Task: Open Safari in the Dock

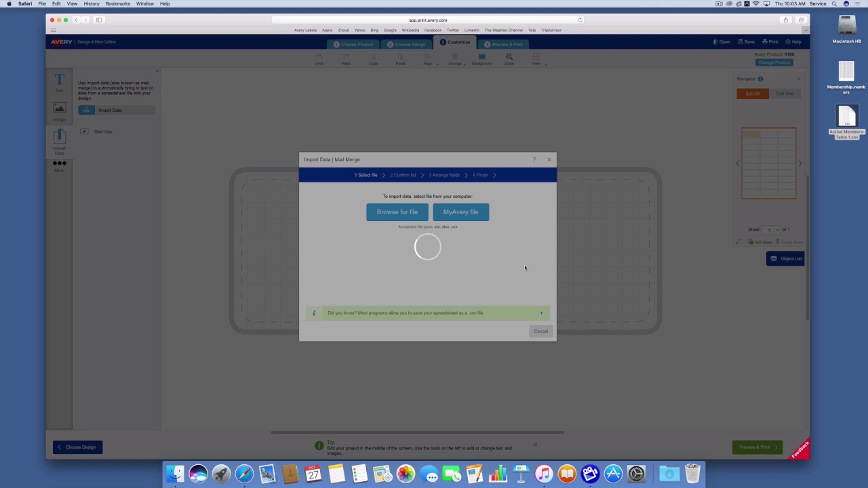Action: coord(244,473)
